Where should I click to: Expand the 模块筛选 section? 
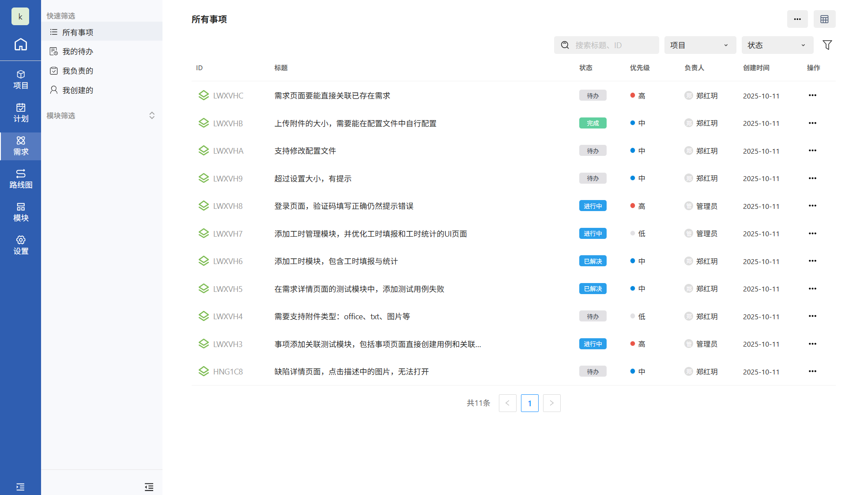[151, 116]
